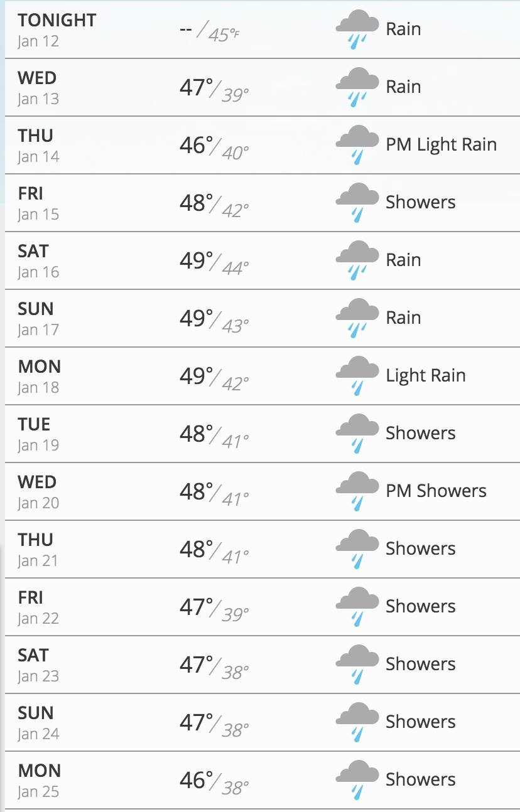Click the 49°/44° temperature for Sat Jan 16

pyautogui.click(x=214, y=262)
